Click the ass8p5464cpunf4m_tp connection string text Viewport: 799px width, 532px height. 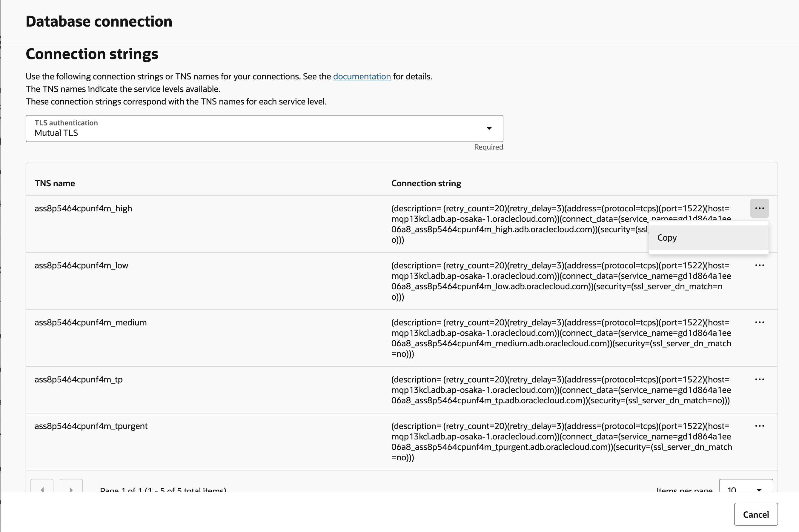(560, 390)
